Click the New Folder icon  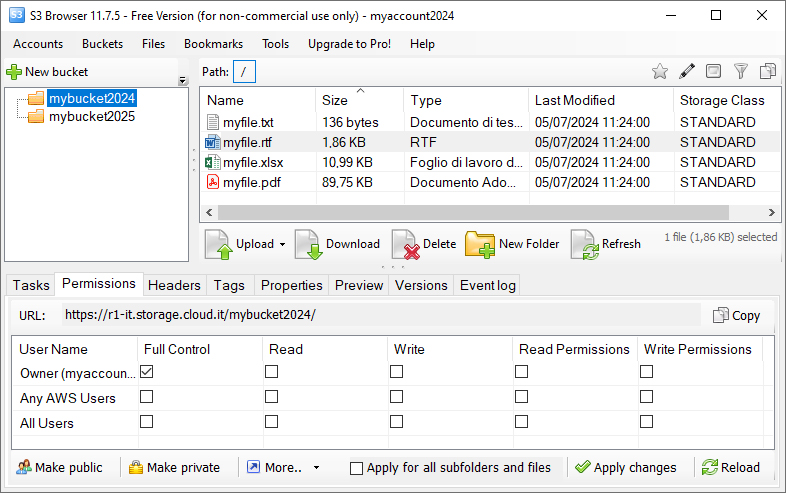(480, 244)
